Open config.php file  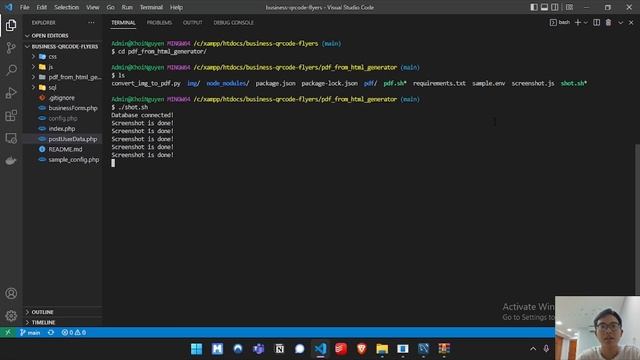click(62, 118)
